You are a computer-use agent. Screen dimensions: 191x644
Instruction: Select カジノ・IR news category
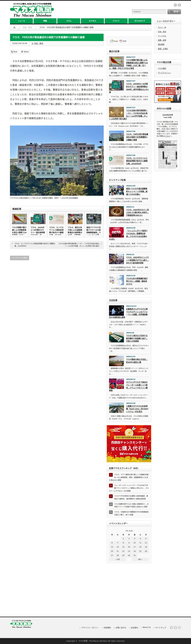(162, 28)
